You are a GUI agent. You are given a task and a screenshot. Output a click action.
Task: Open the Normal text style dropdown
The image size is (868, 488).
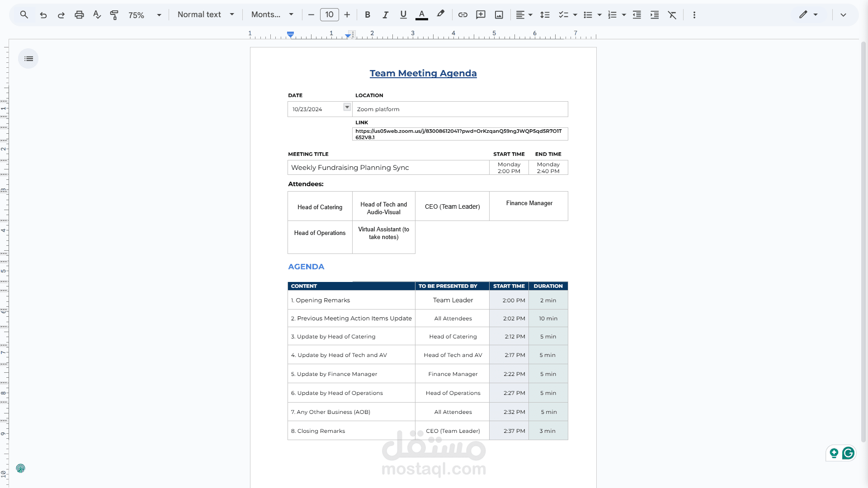[x=206, y=14]
